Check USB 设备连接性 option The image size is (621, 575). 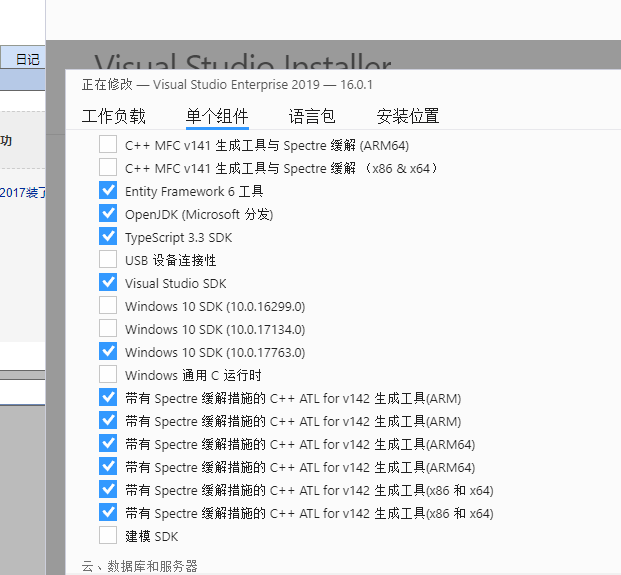pos(108,259)
